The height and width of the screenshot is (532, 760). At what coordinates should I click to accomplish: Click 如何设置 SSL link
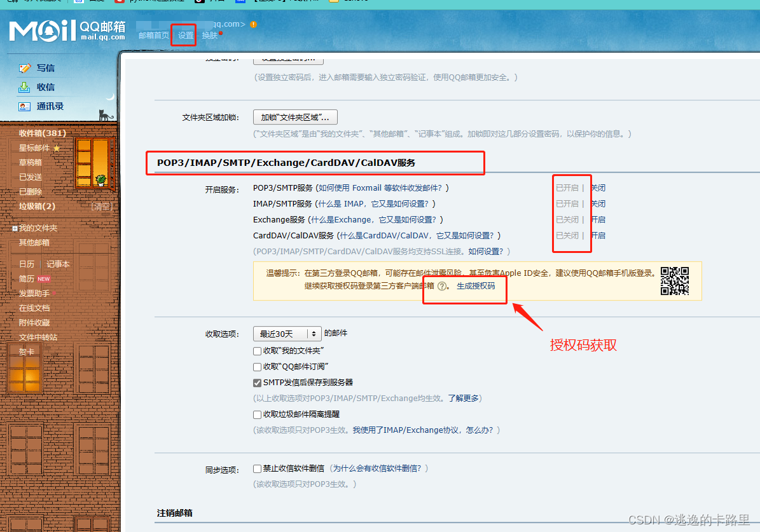[x=486, y=252]
